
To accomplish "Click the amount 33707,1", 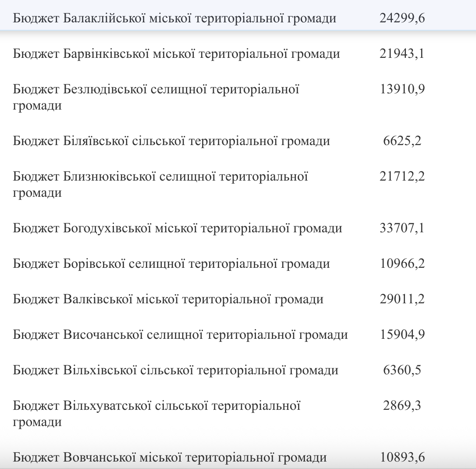I will coord(402,228).
